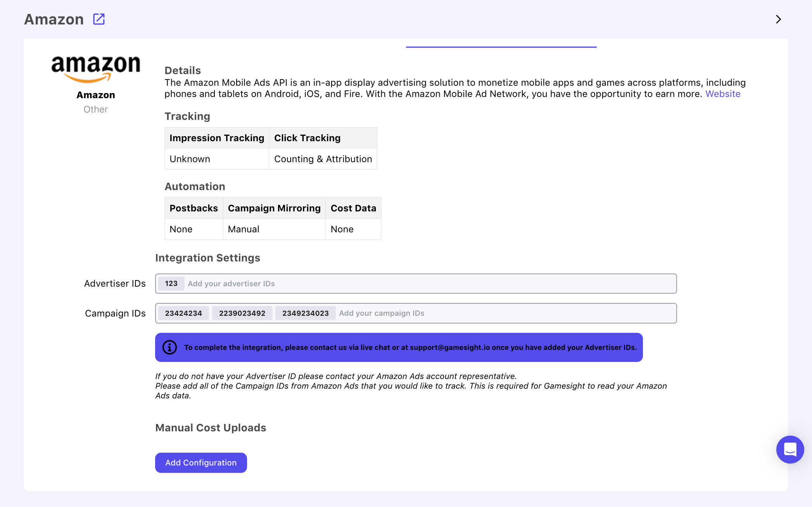Click the Manual cell under Campaign Mirroring
This screenshot has width=812, height=507.
274,229
